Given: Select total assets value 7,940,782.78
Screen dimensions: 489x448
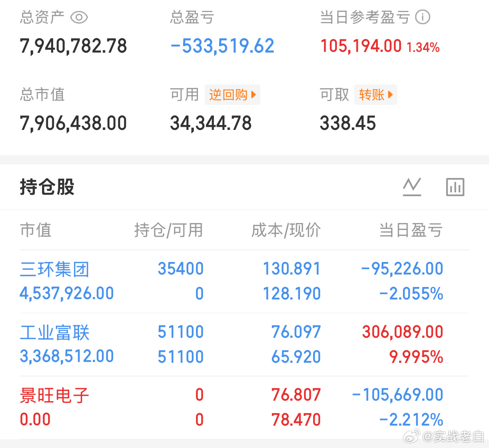Looking at the screenshot, I should (x=73, y=46).
